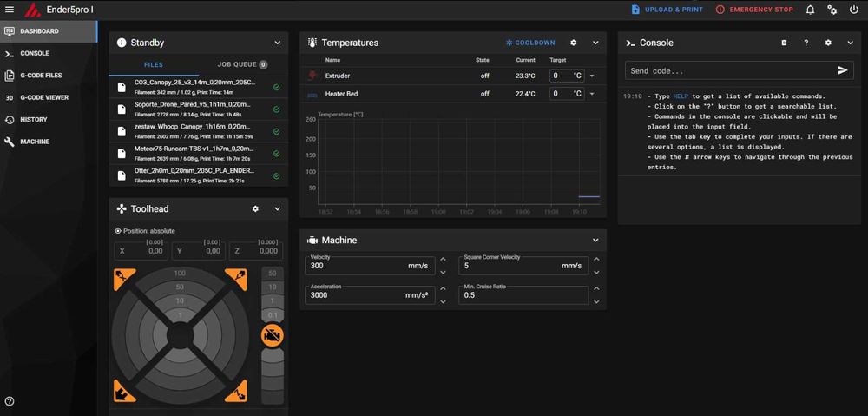Increase Square Corner Velocity up arrow
The image size is (868, 416).
596,259
